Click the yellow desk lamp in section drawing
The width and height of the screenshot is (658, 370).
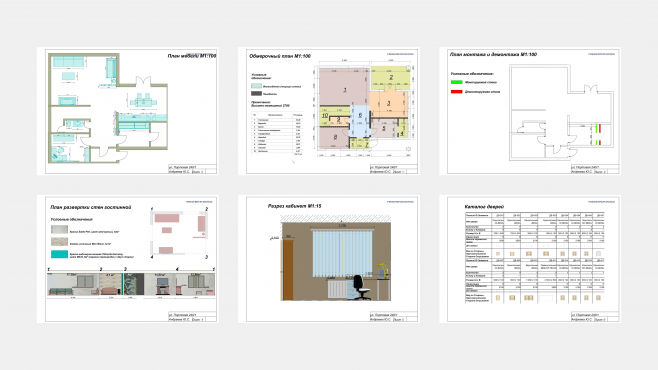[382, 271]
